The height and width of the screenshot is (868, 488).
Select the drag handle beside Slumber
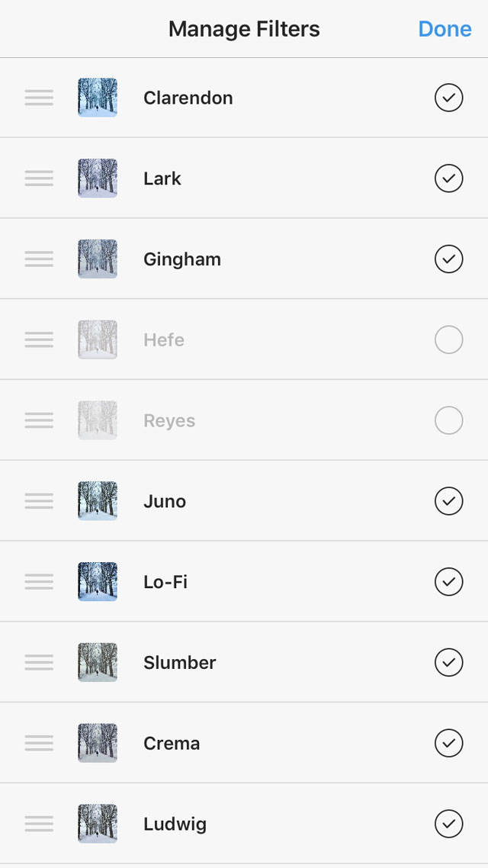point(39,662)
